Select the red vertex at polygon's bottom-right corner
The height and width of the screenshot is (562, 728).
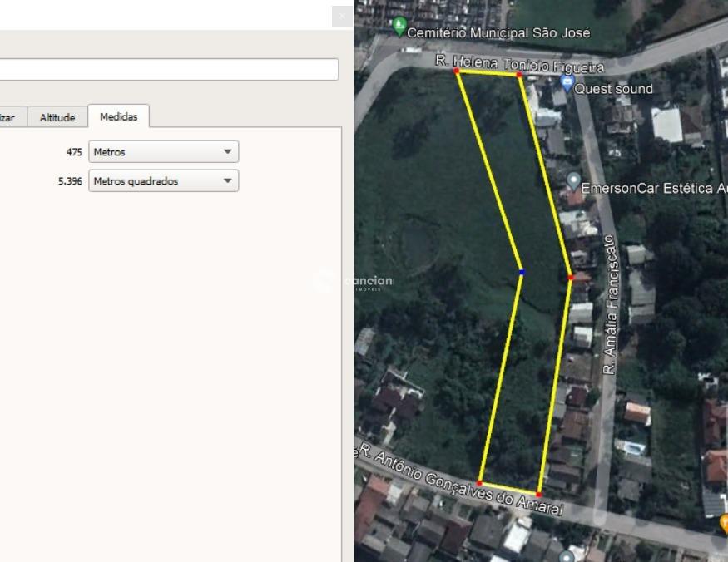[539, 495]
